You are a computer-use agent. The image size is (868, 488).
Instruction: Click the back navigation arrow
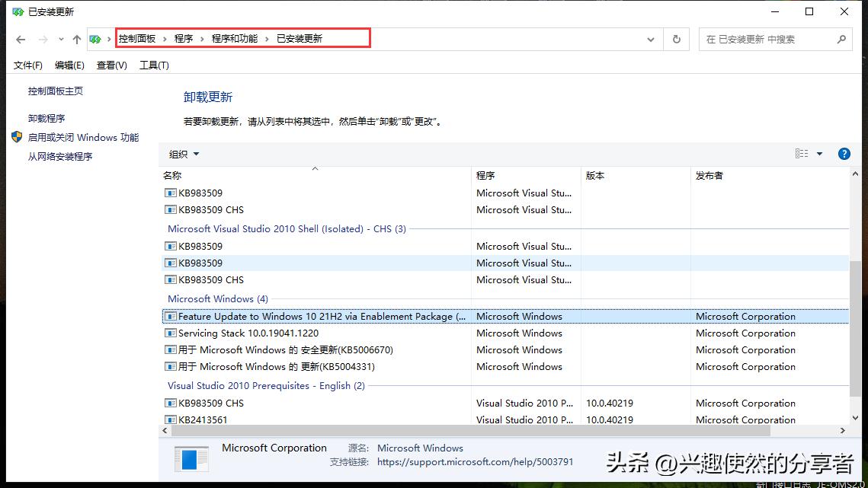pos(21,39)
